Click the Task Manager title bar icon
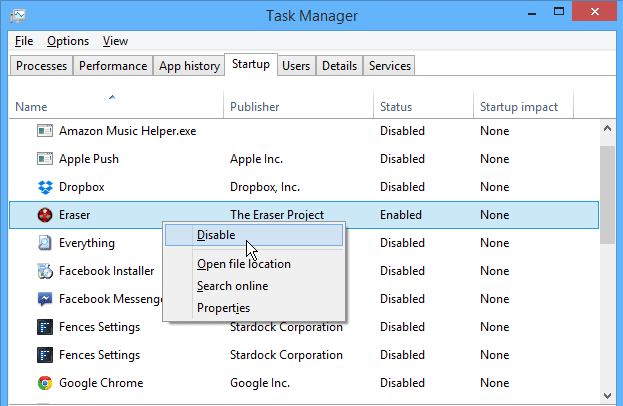623x406 pixels. 20,16
